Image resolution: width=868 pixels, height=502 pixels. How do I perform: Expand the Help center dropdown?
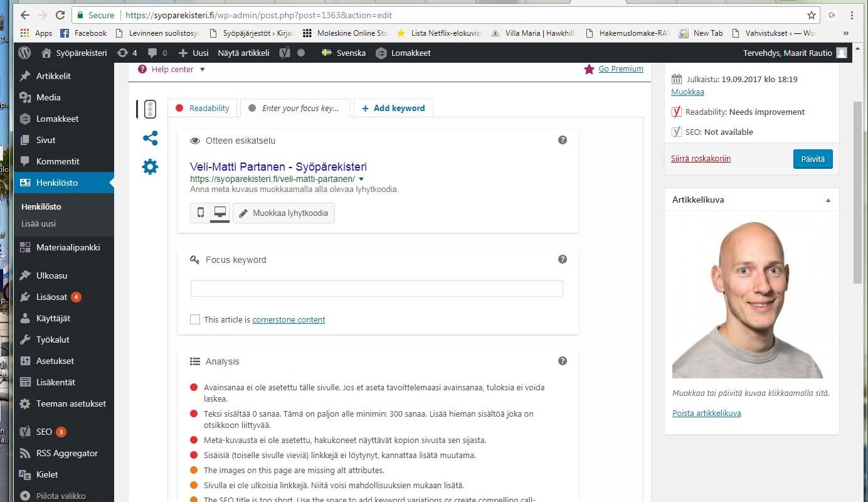tap(172, 69)
